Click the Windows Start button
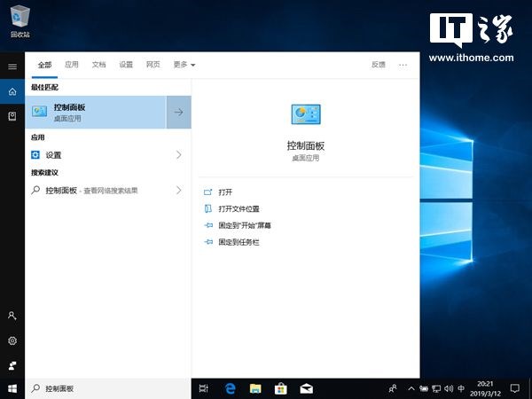The image size is (532, 399). [12, 388]
